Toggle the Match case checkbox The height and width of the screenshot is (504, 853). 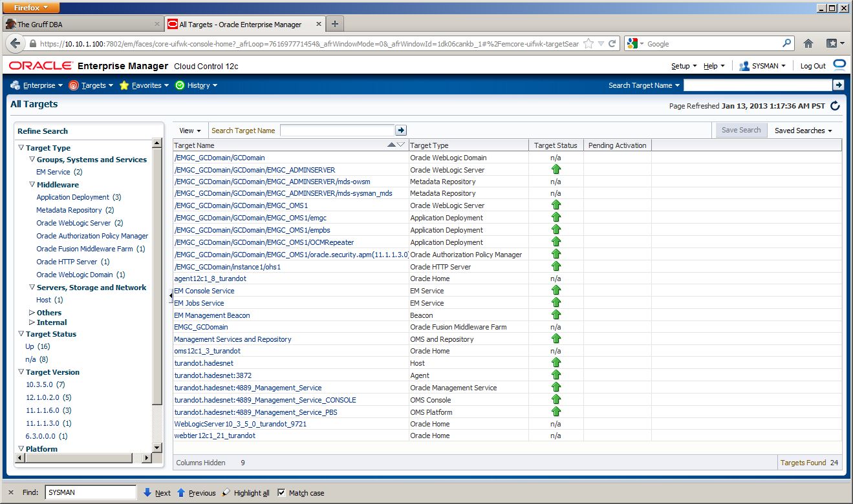(x=281, y=492)
